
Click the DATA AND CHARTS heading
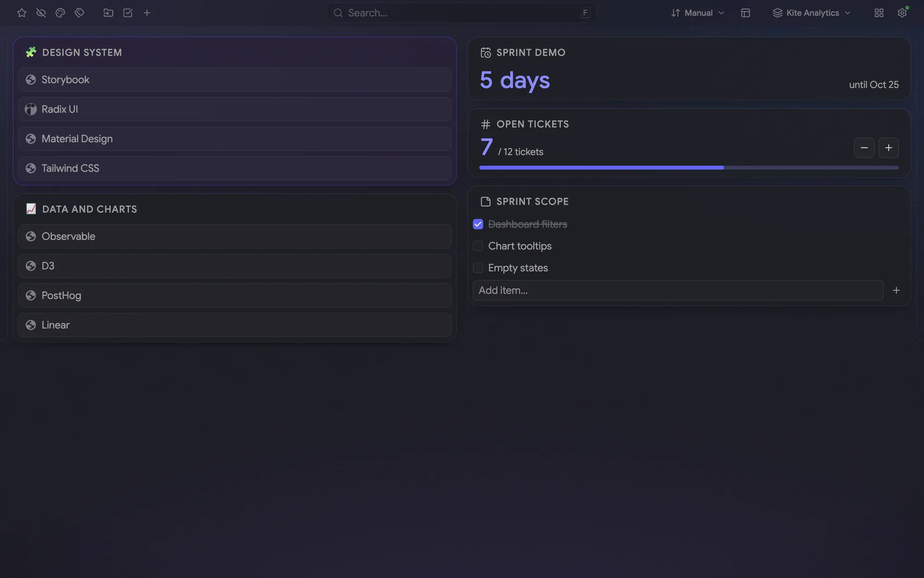click(x=90, y=209)
